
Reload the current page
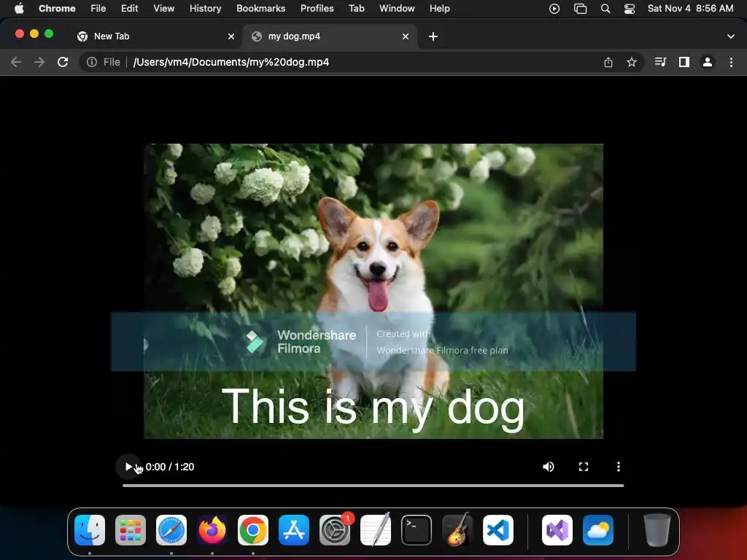(63, 62)
